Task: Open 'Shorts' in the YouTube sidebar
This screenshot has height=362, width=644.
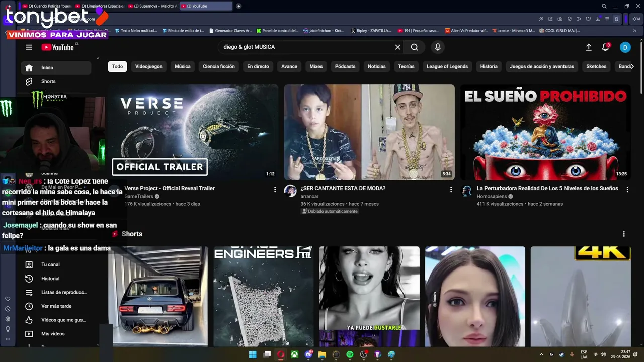Action: 56,81
